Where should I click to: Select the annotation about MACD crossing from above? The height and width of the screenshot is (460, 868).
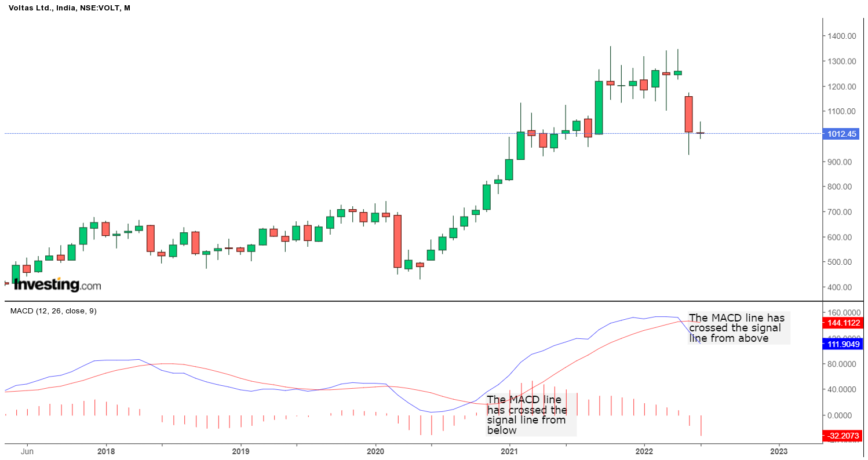point(737,328)
